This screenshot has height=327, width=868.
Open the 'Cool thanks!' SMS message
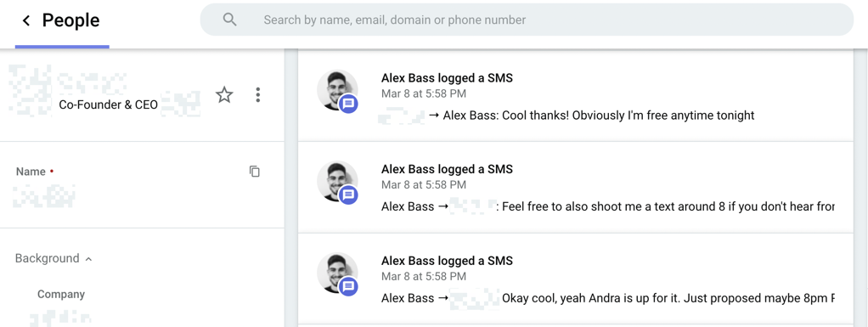tap(576, 95)
